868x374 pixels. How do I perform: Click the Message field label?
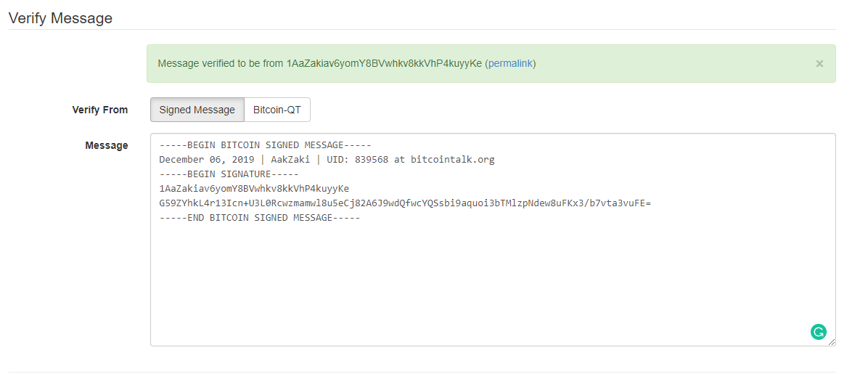(106, 145)
